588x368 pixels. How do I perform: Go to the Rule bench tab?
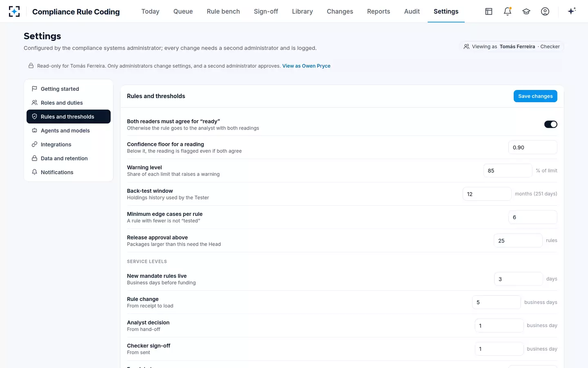(x=223, y=11)
